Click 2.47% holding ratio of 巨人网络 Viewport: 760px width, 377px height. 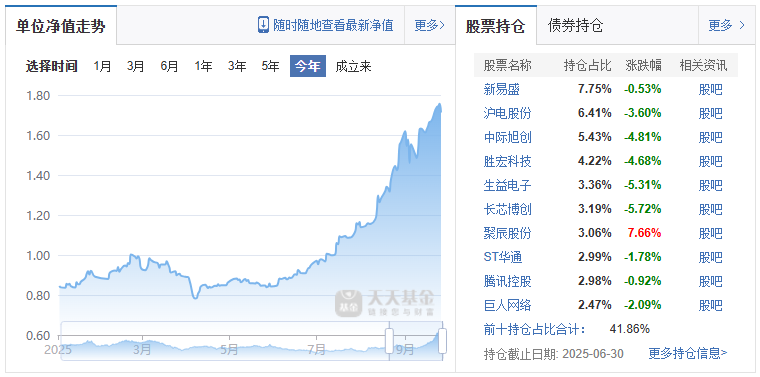(595, 305)
